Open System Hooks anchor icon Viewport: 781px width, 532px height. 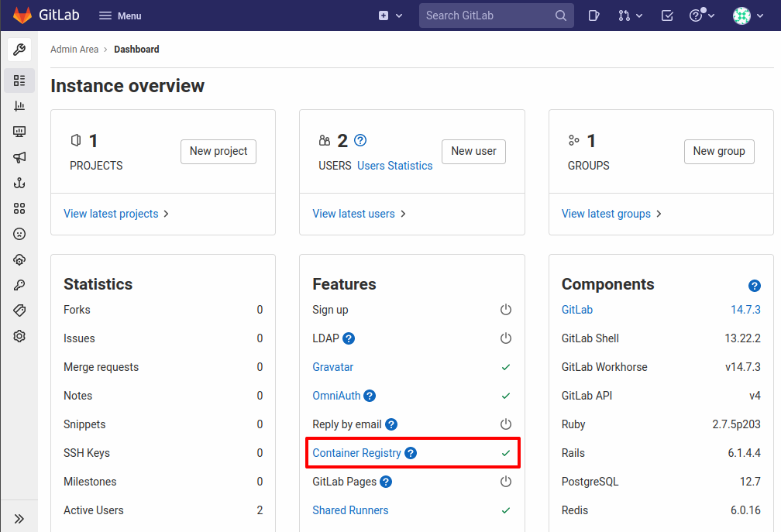tap(19, 183)
